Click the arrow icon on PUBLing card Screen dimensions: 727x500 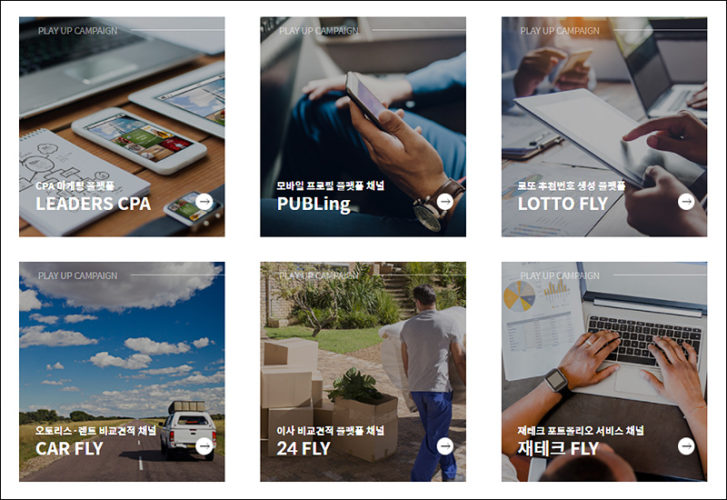click(445, 202)
